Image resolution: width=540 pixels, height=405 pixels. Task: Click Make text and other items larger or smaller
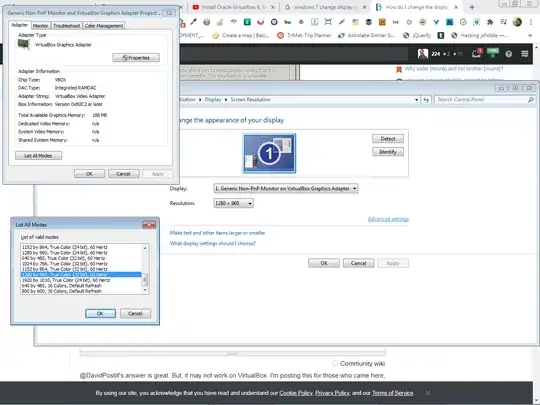(x=217, y=233)
